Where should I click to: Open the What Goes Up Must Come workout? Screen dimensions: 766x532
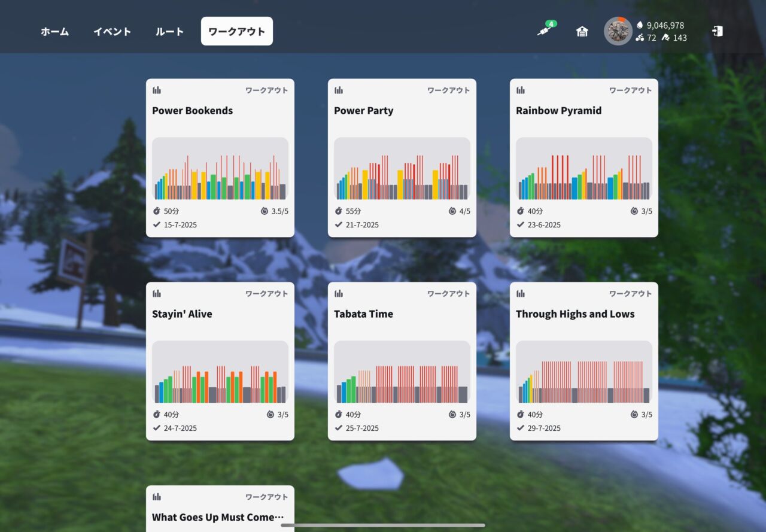pyautogui.click(x=218, y=518)
